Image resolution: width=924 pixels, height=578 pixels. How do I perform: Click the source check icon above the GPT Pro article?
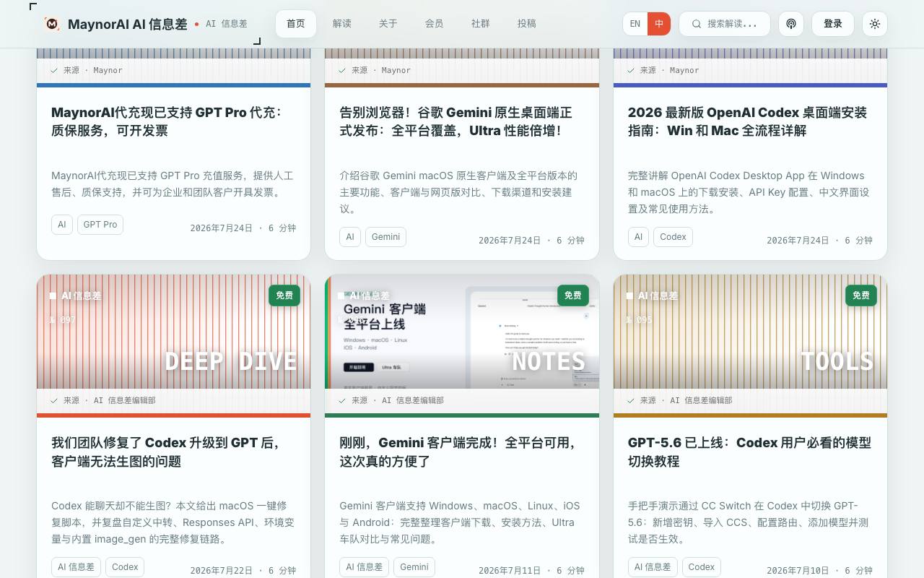[54, 70]
